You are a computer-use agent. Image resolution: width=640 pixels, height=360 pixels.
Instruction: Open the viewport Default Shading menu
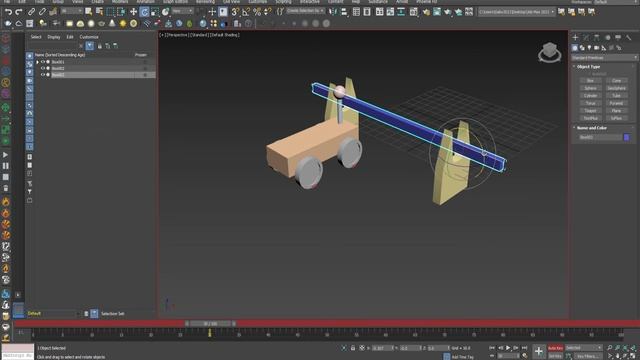[x=225, y=35]
